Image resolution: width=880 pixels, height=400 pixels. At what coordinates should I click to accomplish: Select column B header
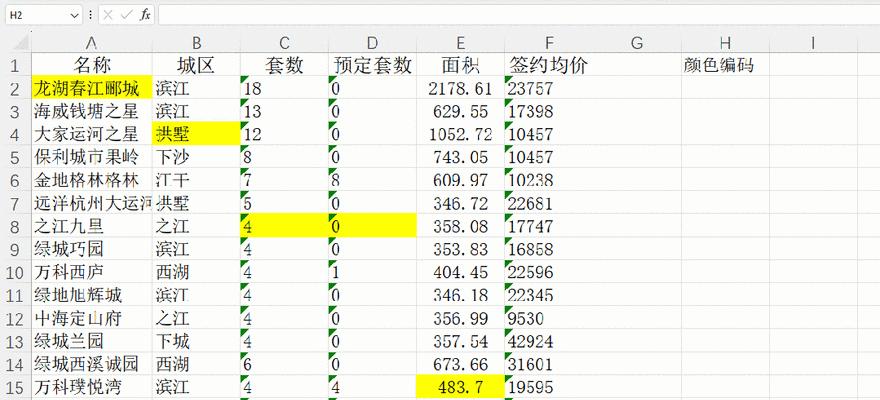pyautogui.click(x=196, y=43)
